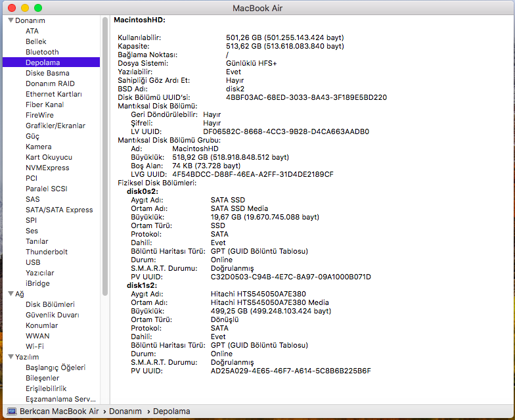
Task: Collapse the Yazılım section disclosure triangle
Action: [11, 357]
